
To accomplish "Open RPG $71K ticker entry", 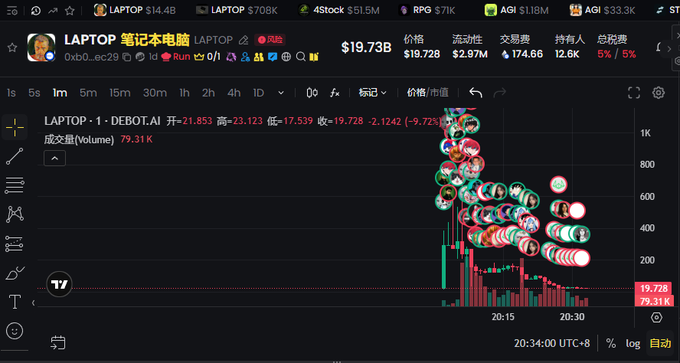I will click(x=427, y=10).
